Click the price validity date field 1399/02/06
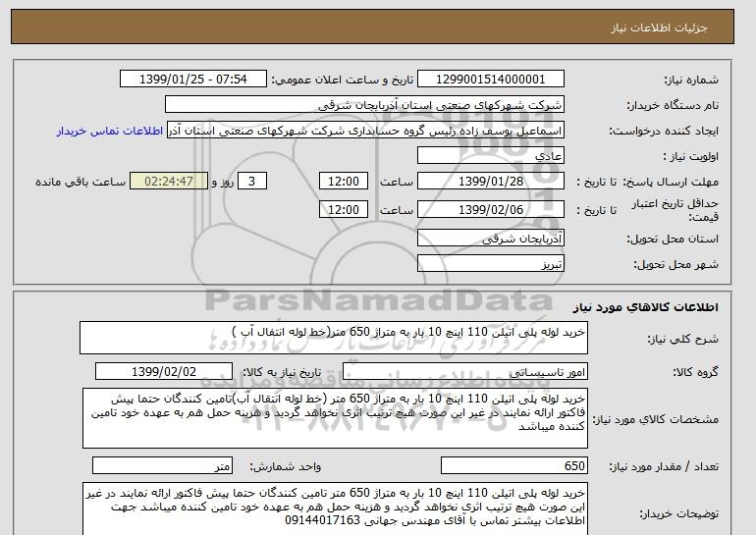Image resolution: width=756 pixels, height=535 pixels. [x=490, y=210]
